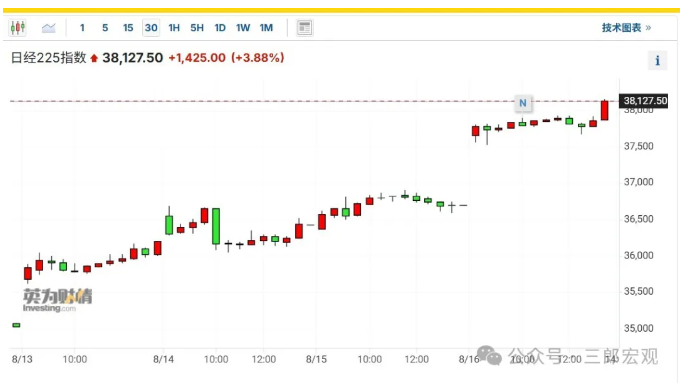This screenshot has width=684, height=392.
Task: Select the 30 minute interval
Action: point(151,28)
